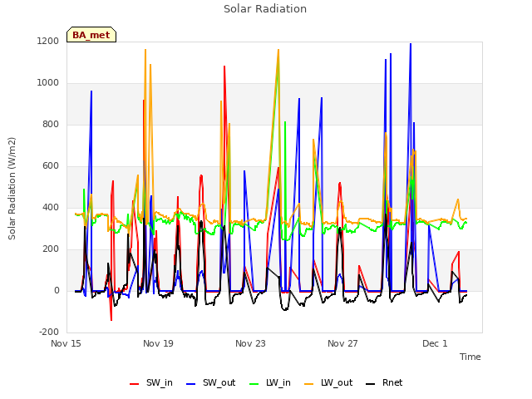
Task: Click the orange LW_out legend swatch
Action: coord(309,384)
